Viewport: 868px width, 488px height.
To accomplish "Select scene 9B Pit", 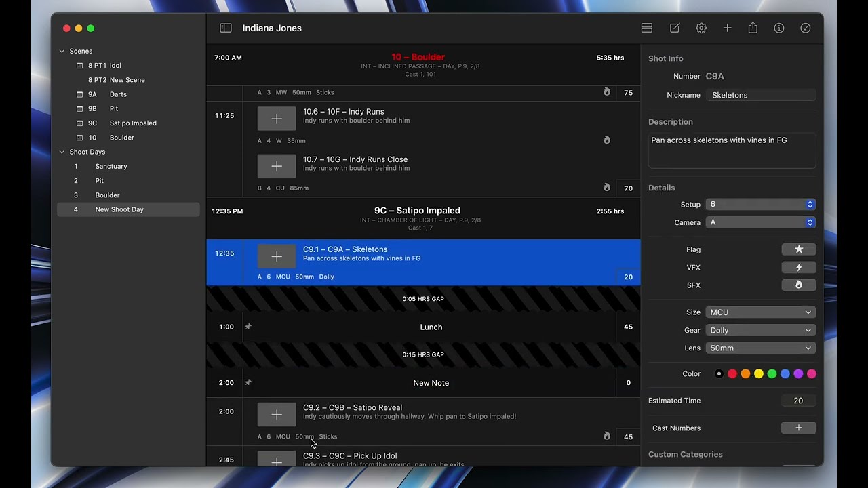I will (x=128, y=108).
